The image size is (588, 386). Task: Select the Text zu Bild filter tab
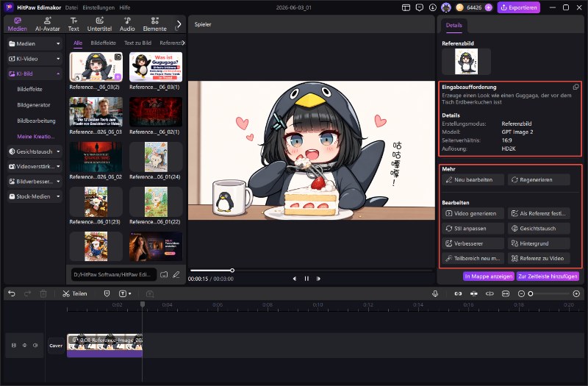(137, 43)
